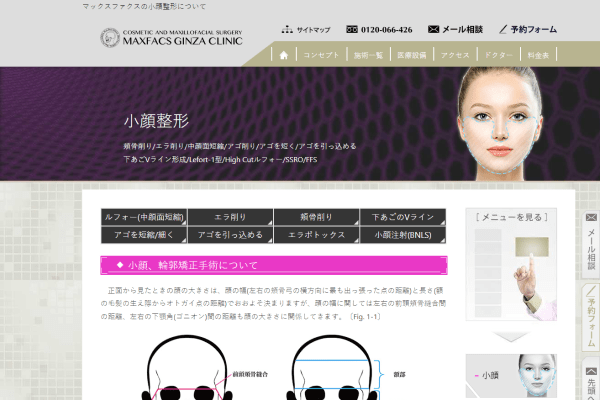
Task: Click the 先頭へ back-to-top side tab
Action: coord(591,379)
